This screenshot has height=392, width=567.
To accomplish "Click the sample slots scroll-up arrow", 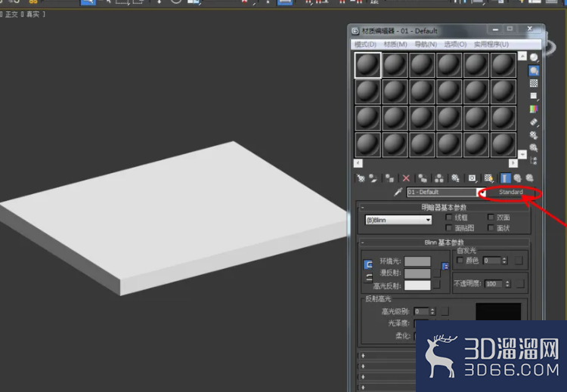I will pos(522,56).
